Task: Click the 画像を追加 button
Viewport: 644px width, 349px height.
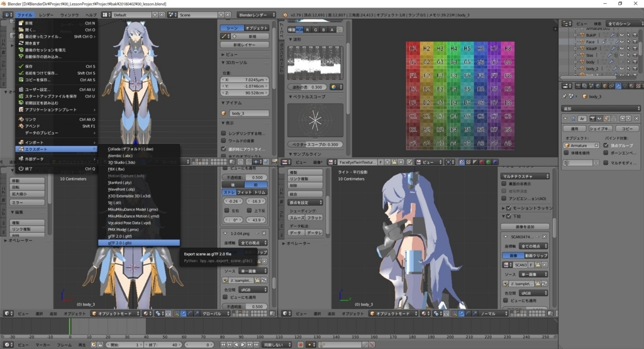Action: tap(525, 226)
